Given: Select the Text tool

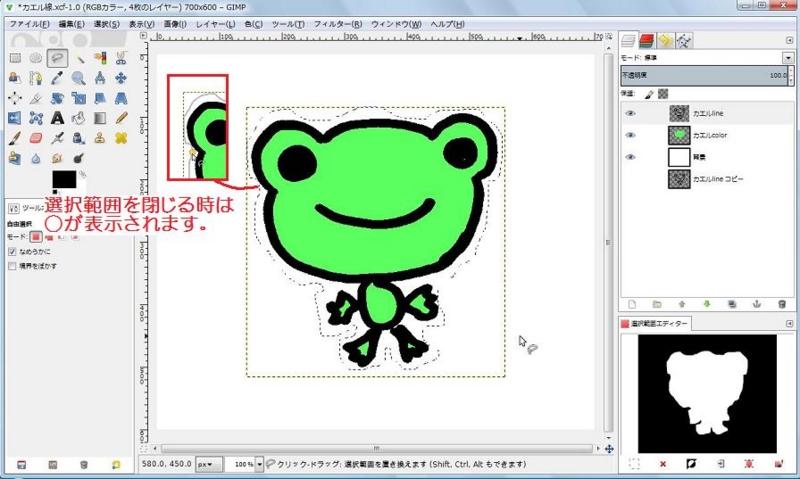Looking at the screenshot, I should click(x=57, y=118).
